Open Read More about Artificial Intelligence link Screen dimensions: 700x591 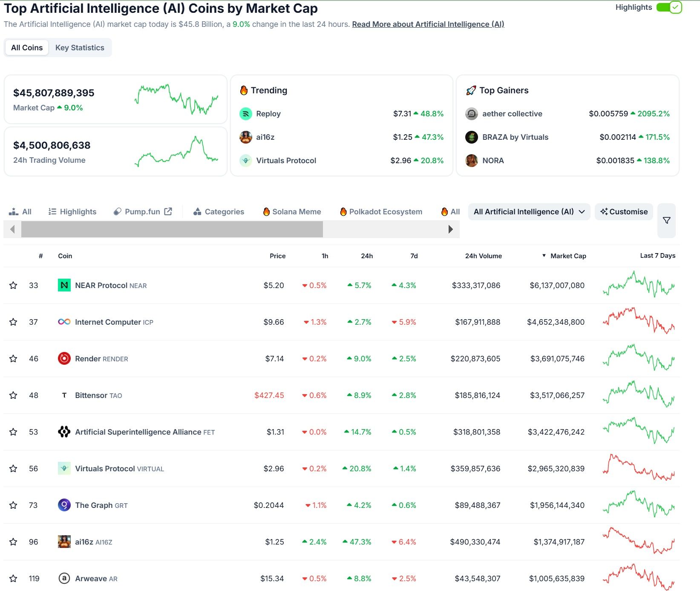pos(428,24)
